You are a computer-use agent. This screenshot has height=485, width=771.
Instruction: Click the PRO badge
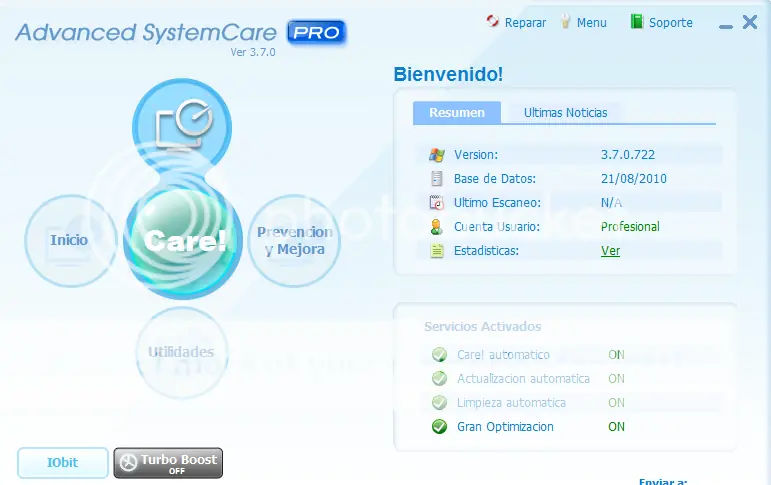pos(317,32)
